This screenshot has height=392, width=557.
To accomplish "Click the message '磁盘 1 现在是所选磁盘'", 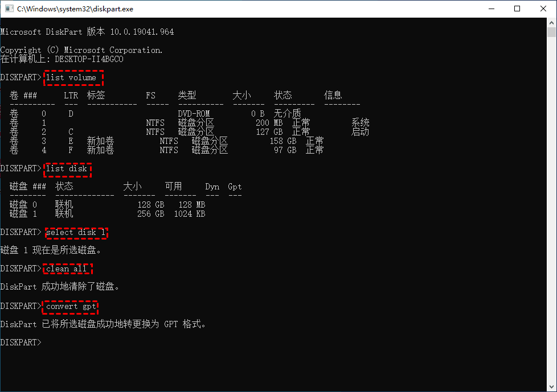I will pyautogui.click(x=51, y=250).
